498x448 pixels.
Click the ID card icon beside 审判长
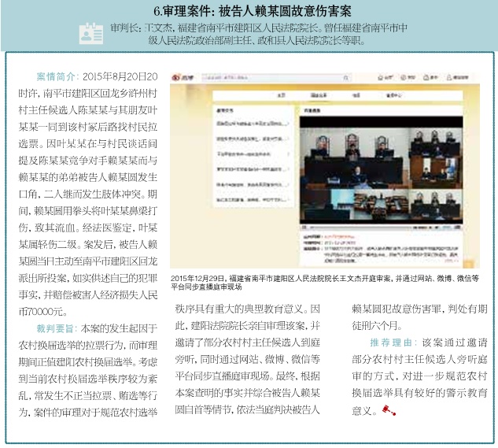coord(90,33)
